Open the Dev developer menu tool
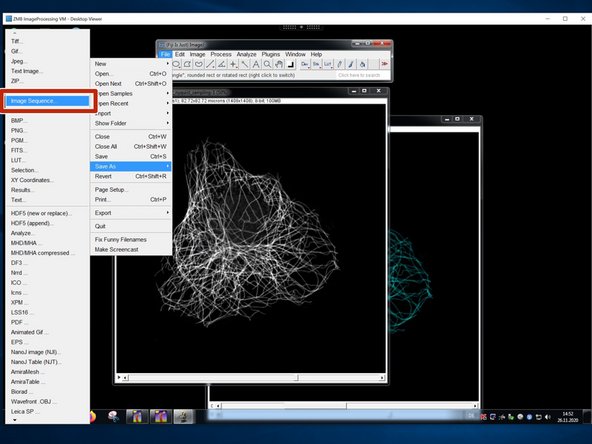 (x=305, y=65)
